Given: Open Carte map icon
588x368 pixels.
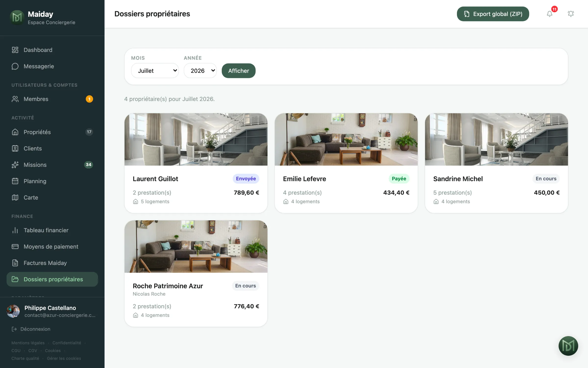Looking at the screenshot, I should (x=15, y=197).
